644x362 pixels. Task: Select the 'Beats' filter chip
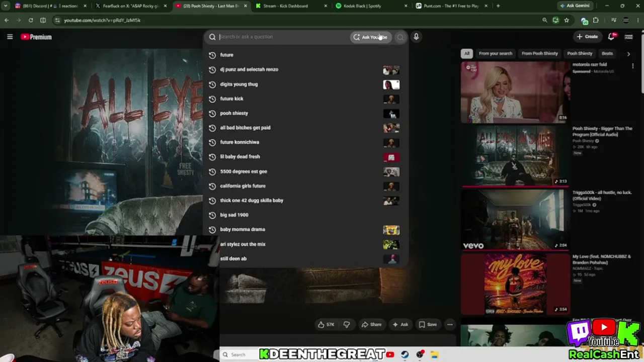[x=607, y=53]
